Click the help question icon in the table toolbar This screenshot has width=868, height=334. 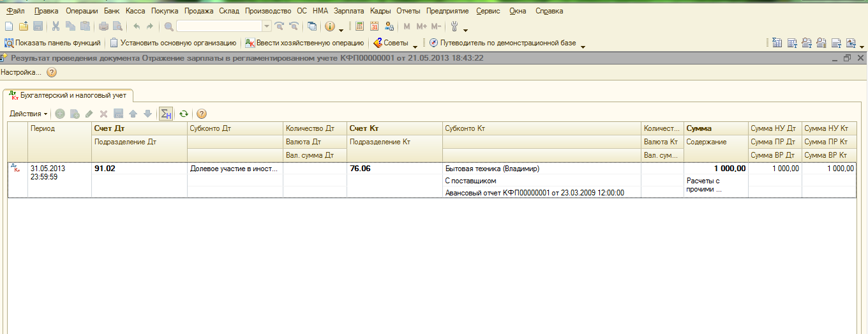pos(202,114)
